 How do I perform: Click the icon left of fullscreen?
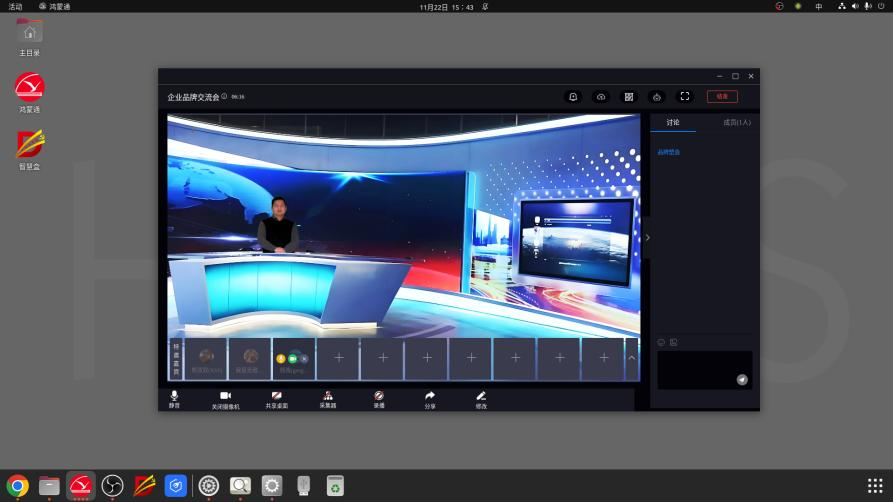[x=657, y=97]
